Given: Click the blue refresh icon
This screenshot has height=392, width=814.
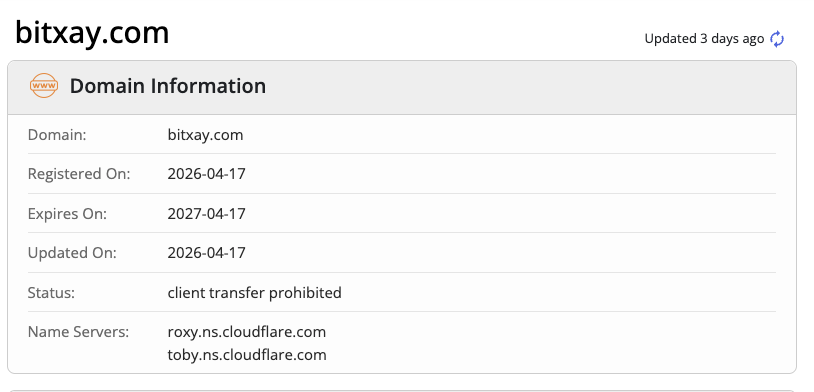Looking at the screenshot, I should pos(777,39).
